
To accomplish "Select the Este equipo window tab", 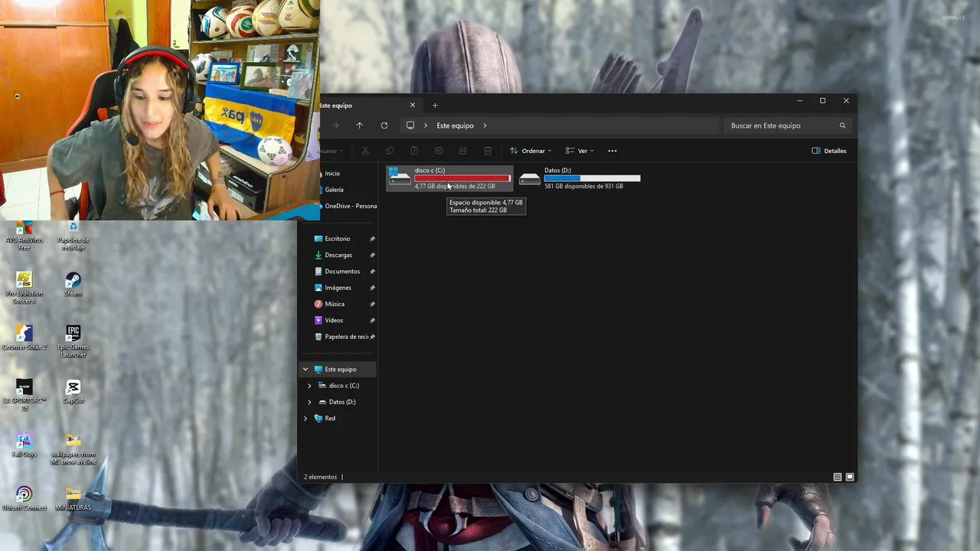I will coord(371,106).
